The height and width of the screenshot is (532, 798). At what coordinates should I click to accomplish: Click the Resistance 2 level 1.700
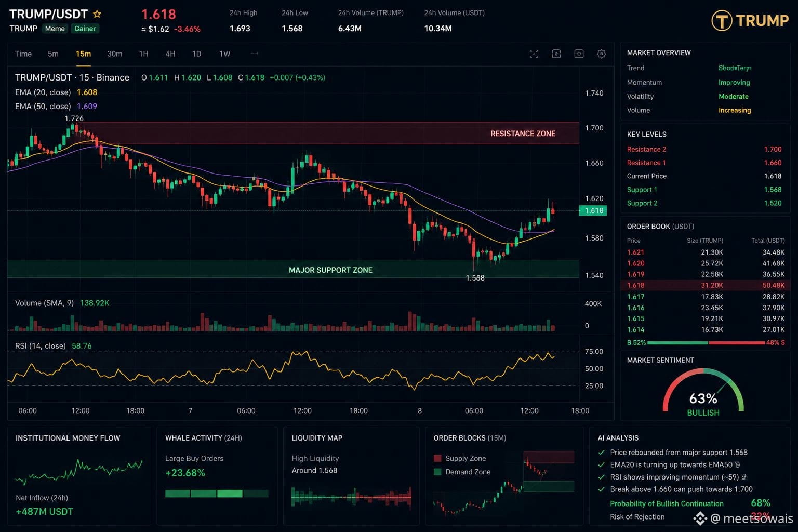tap(773, 149)
